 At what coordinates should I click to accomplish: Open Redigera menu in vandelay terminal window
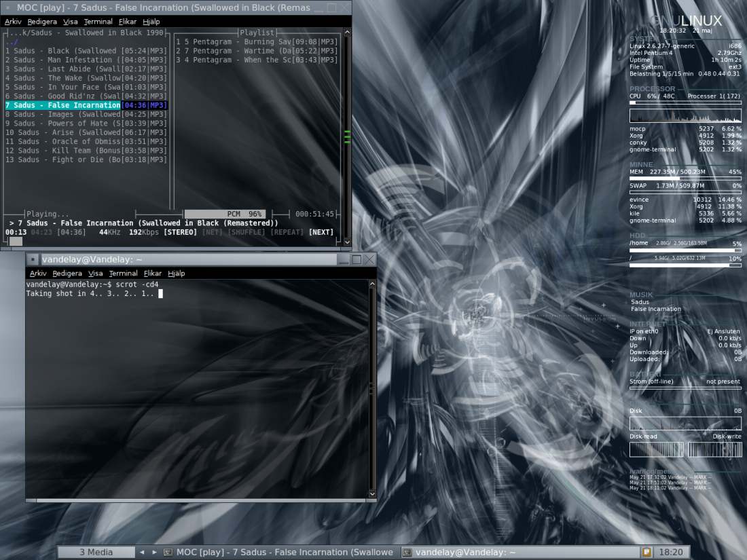pyautogui.click(x=67, y=273)
